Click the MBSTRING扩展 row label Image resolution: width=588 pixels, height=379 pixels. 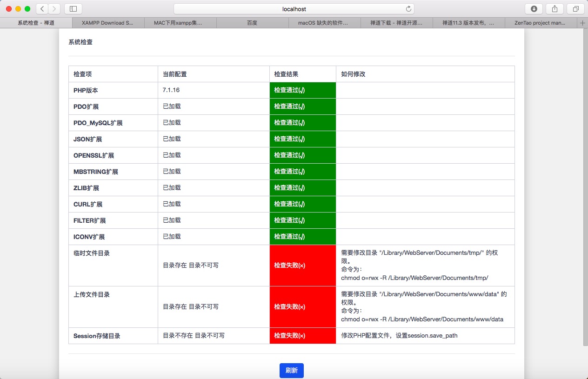[x=96, y=172]
